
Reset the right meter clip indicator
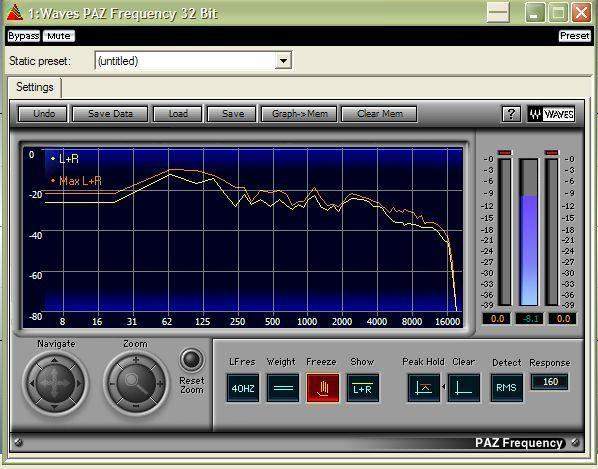(551, 153)
